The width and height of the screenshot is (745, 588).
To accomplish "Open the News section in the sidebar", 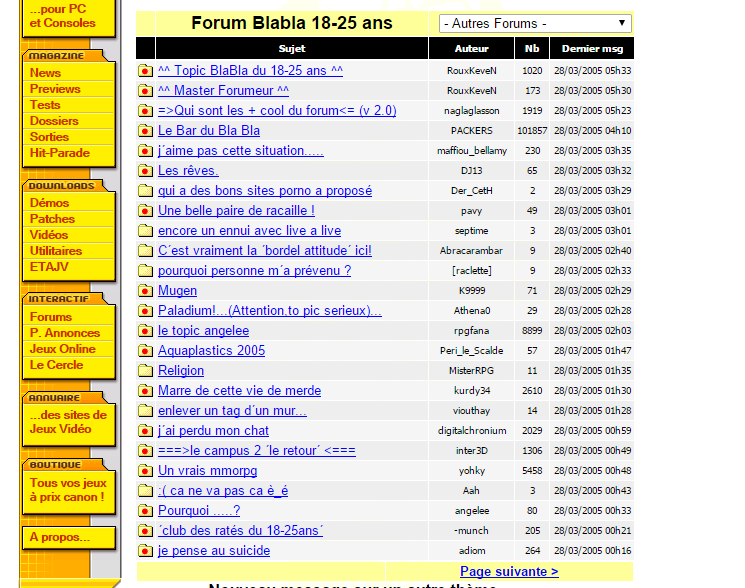I will pyautogui.click(x=45, y=73).
